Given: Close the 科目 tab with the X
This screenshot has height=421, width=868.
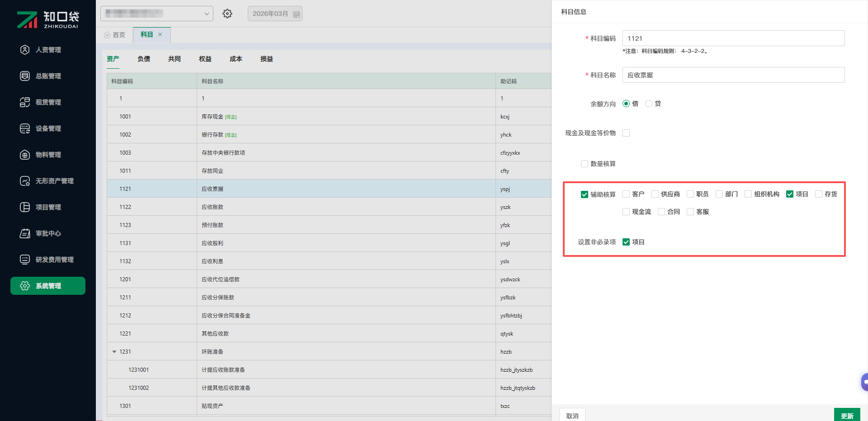Looking at the screenshot, I should (160, 34).
